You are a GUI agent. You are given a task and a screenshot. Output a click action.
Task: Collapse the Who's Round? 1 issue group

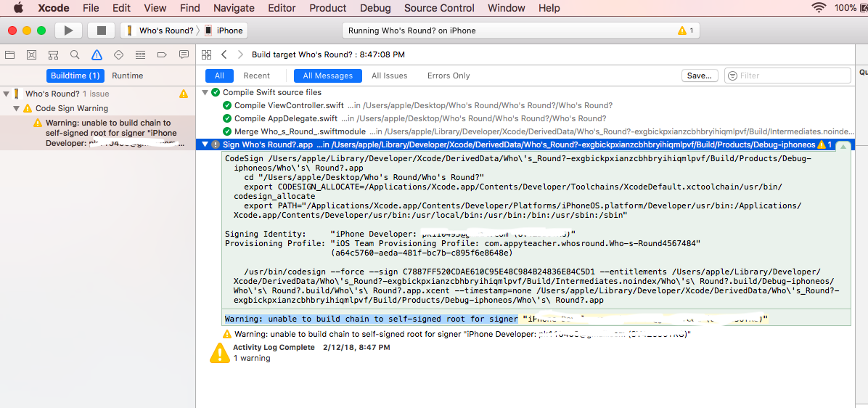[x=6, y=94]
